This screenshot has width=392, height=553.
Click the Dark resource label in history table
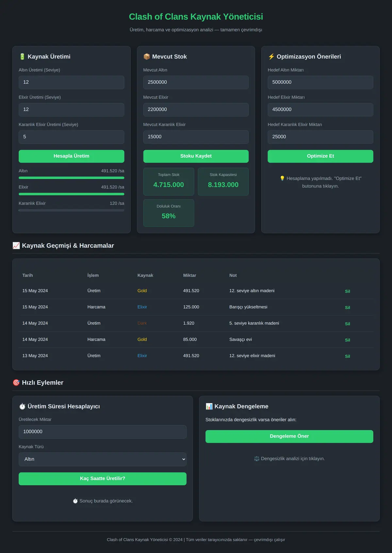pyautogui.click(x=142, y=323)
